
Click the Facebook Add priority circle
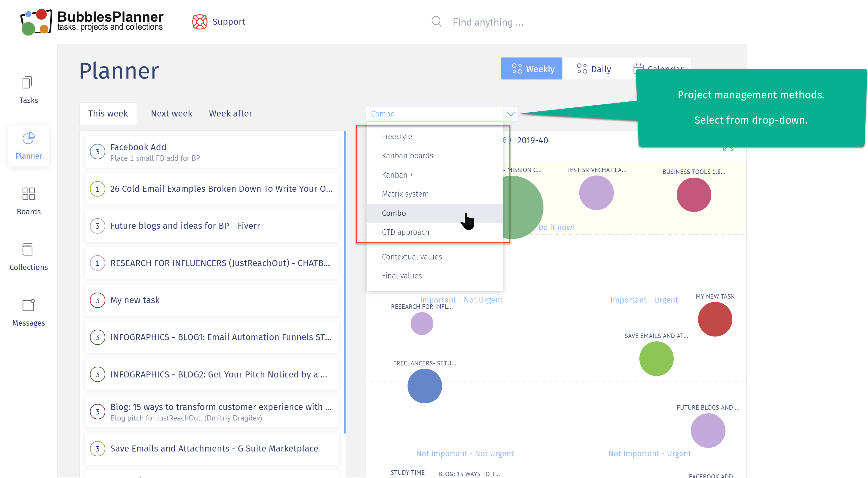coord(97,152)
